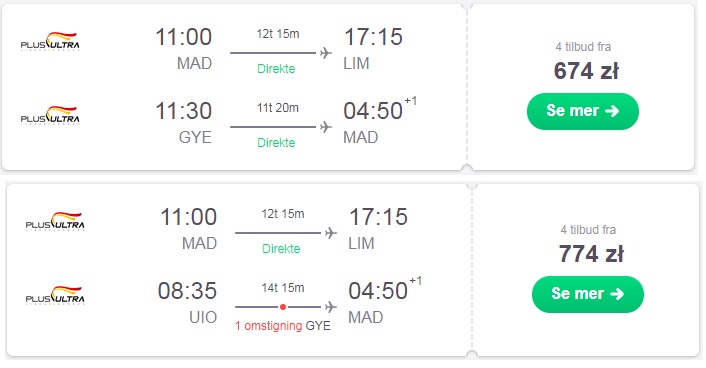Image resolution: width=706 pixels, height=368 pixels.
Task: Click the 04:50 +1 arrival in first card
Action: point(380,109)
